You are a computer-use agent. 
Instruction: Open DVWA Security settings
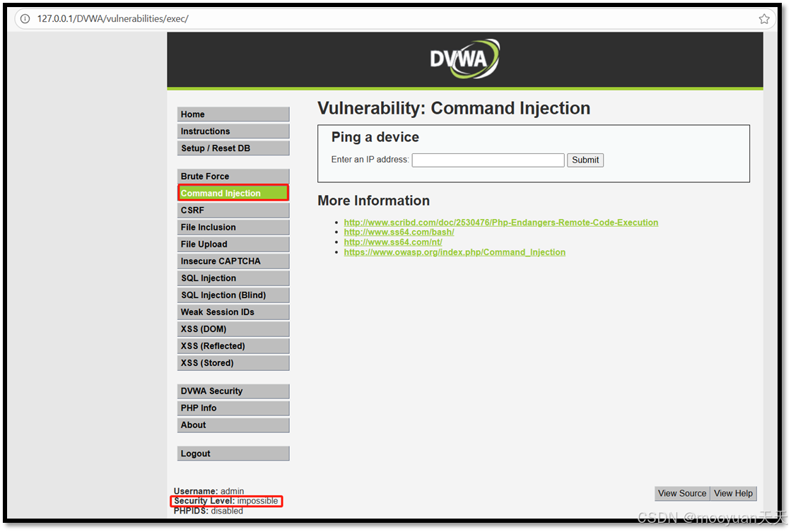233,391
